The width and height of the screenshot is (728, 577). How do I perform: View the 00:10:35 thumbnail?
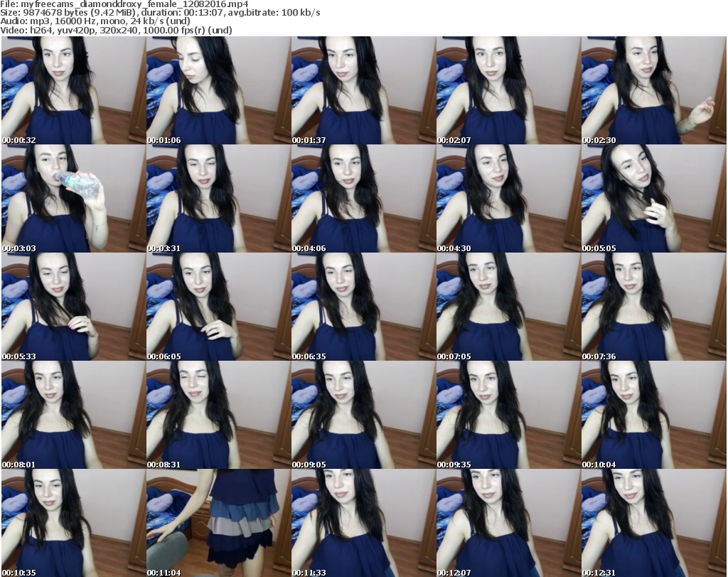point(73,523)
